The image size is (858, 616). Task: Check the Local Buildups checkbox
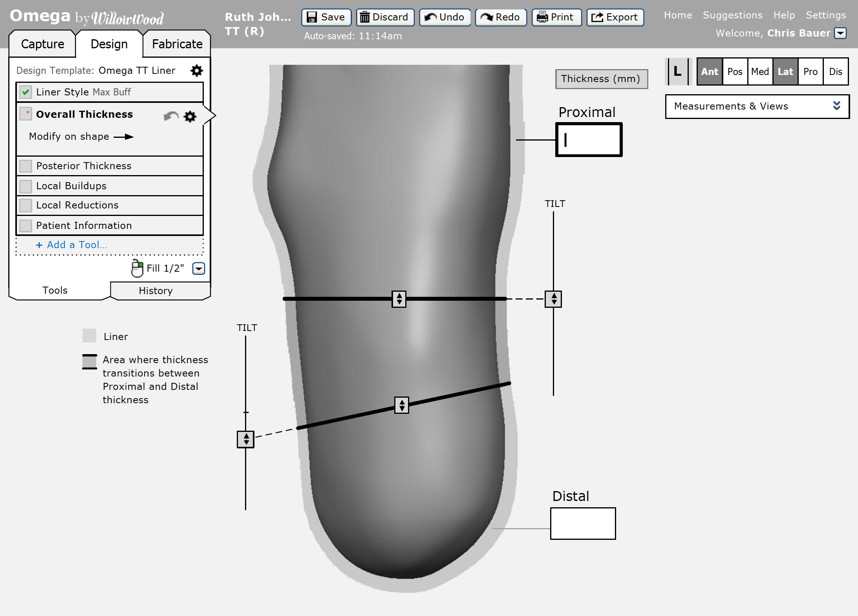point(26,186)
